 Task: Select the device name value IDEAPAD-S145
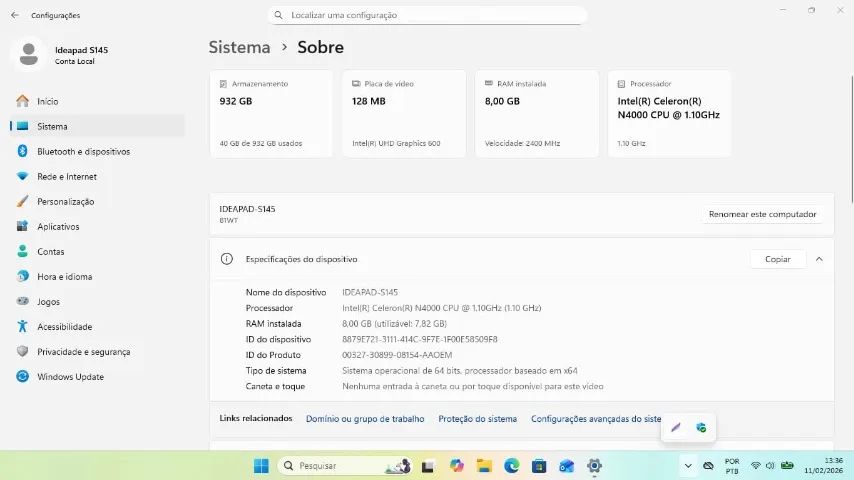(370, 293)
